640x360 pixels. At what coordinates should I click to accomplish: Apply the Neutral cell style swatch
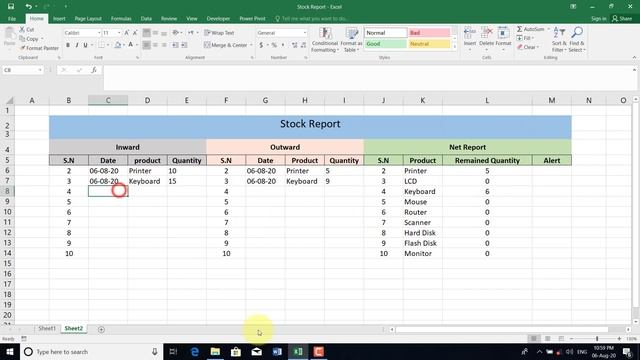tap(429, 44)
